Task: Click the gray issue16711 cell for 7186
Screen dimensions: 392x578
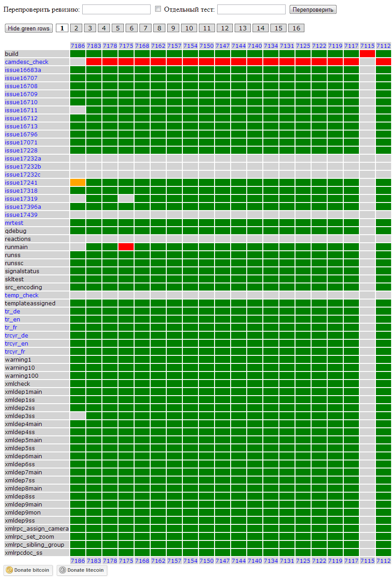Action: pyautogui.click(x=78, y=110)
